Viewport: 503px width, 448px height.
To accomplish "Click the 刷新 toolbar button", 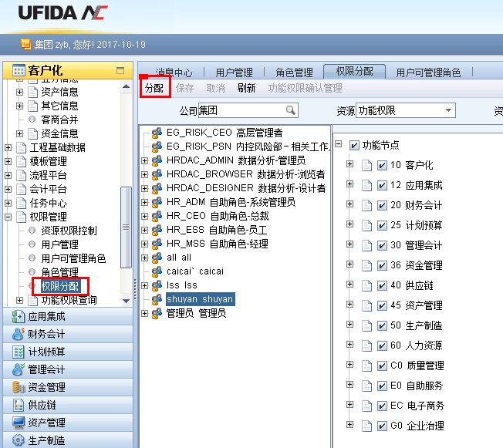I will point(246,88).
